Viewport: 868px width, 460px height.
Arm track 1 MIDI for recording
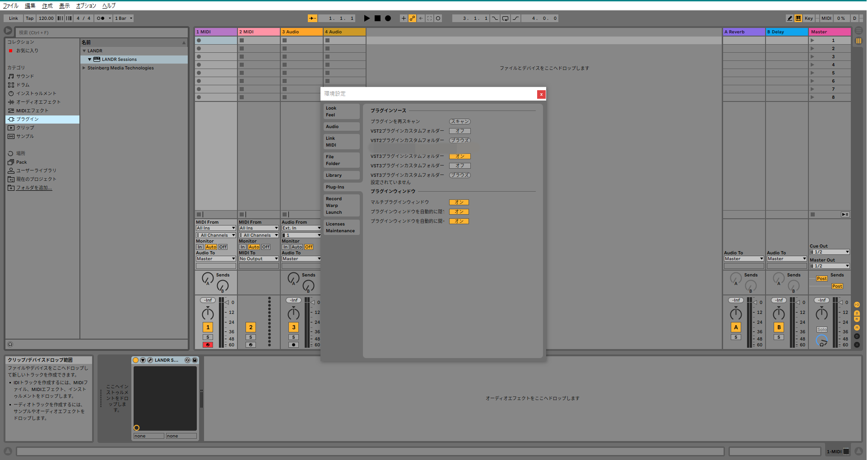point(207,345)
